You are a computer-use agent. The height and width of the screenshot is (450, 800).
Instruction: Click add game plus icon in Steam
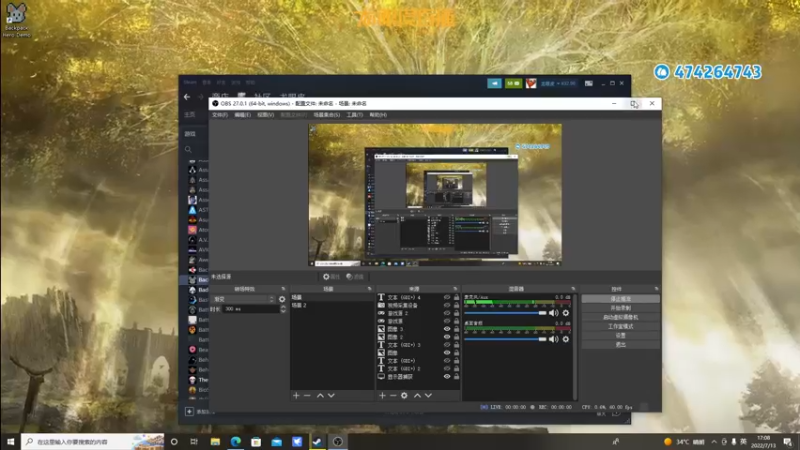tap(189, 411)
